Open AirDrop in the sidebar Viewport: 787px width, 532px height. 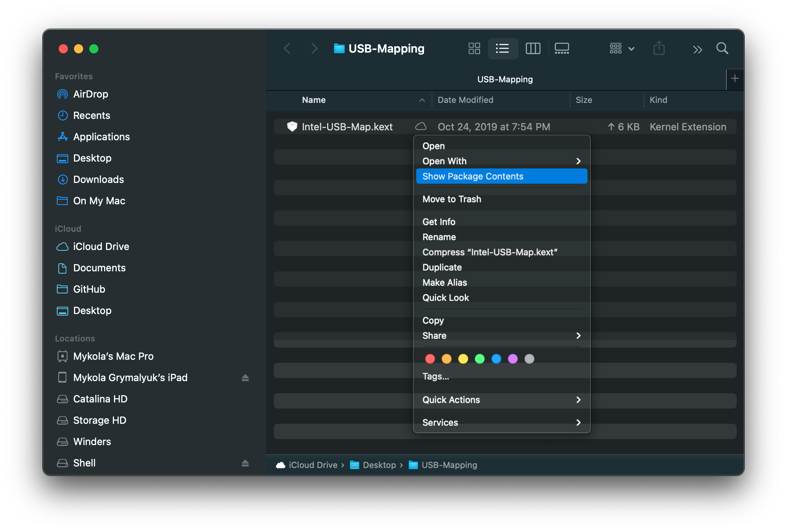pos(90,94)
